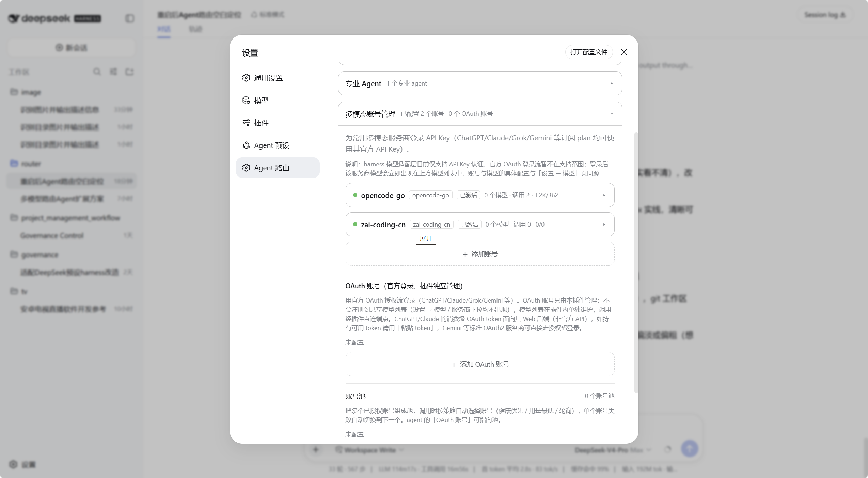Click settings gear at sidebar bottom
Image resolution: width=868 pixels, height=478 pixels.
coord(13,464)
